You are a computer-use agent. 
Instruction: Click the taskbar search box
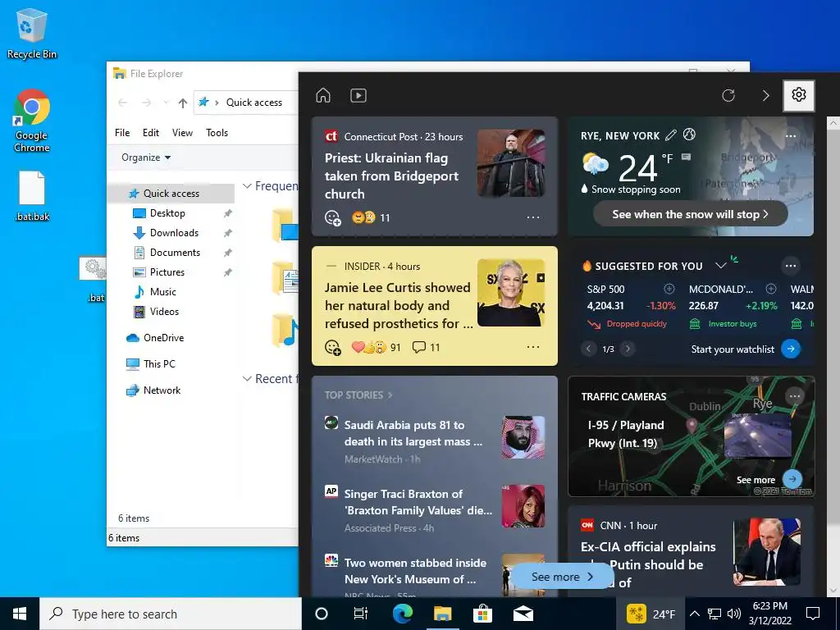click(171, 614)
